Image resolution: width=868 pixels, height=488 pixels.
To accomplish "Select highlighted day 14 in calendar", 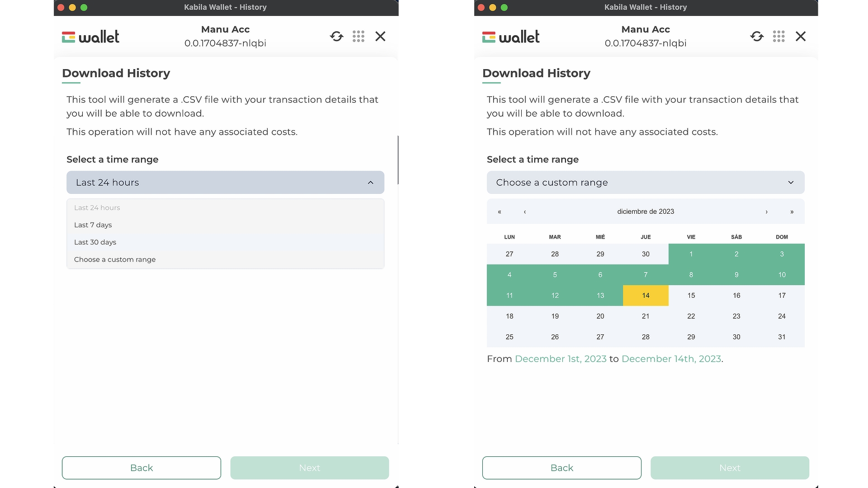I will (646, 296).
